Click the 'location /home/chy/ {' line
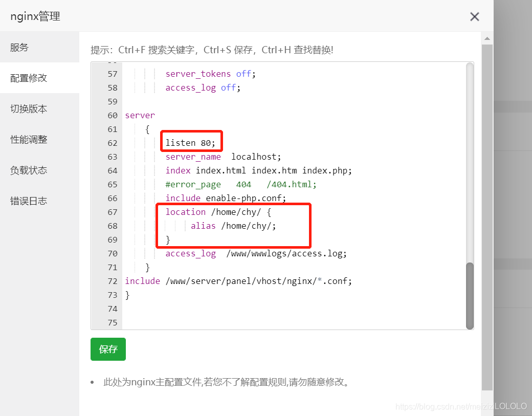Screen dimensions: 532x416 click(218, 212)
